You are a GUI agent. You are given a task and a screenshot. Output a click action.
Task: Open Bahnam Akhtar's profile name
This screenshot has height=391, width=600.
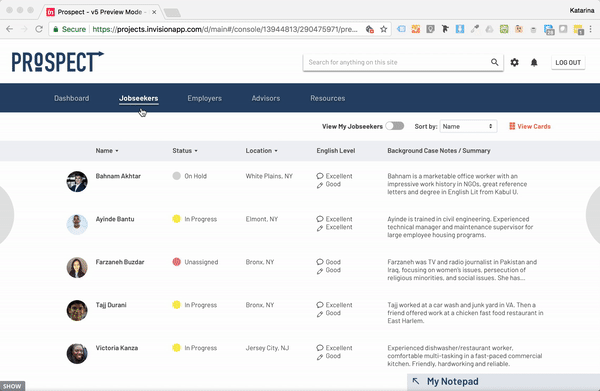[118, 176]
